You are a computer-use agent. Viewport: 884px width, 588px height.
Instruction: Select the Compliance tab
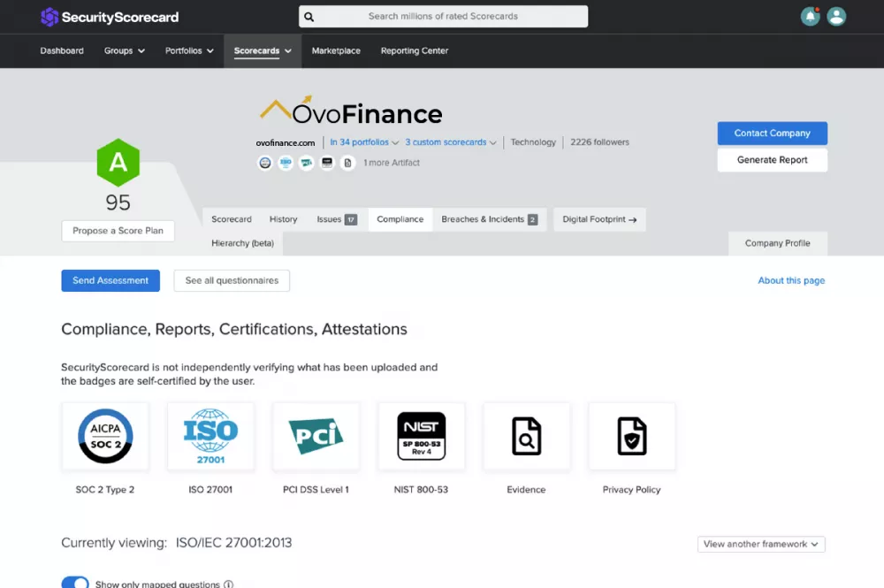point(400,219)
